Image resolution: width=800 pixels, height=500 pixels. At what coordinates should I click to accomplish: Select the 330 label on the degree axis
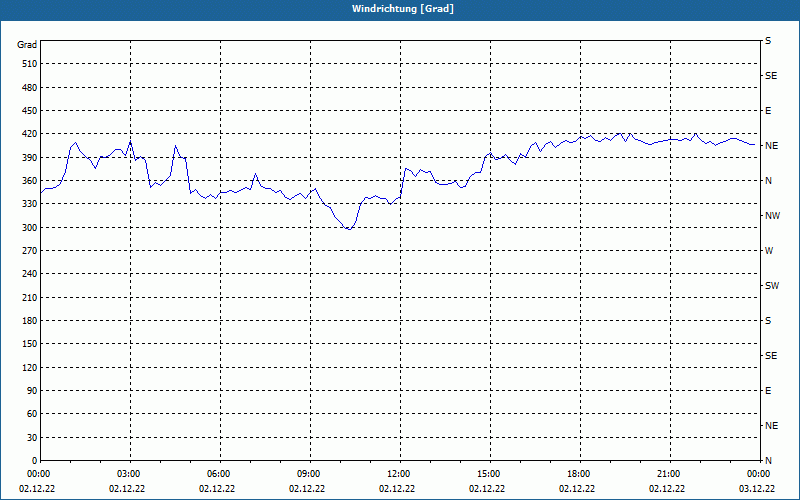pyautogui.click(x=29, y=204)
